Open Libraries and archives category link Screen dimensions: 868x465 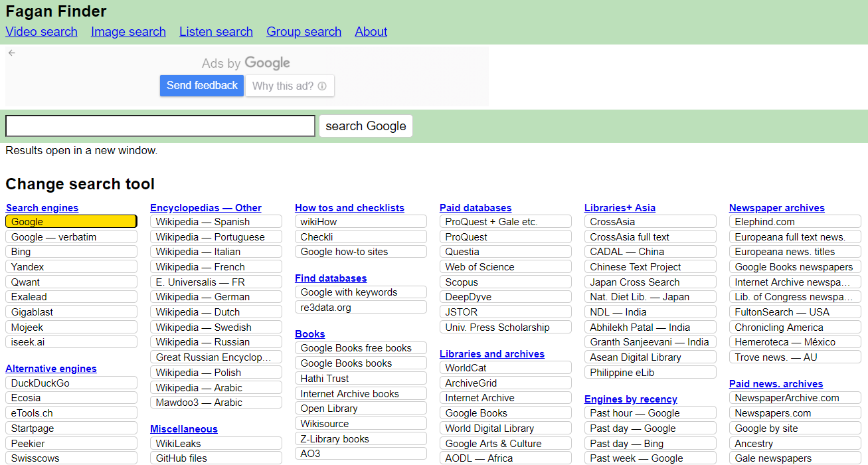coord(492,354)
